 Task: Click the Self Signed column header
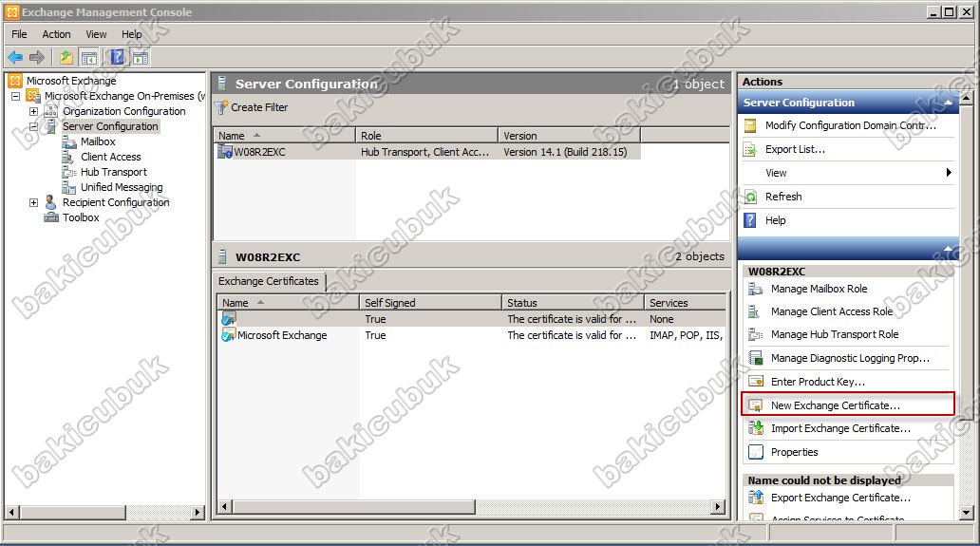[x=431, y=303]
